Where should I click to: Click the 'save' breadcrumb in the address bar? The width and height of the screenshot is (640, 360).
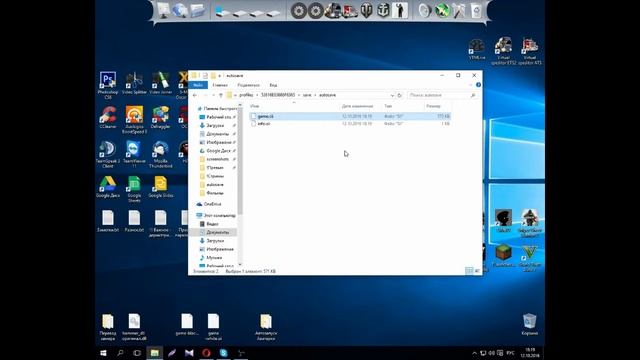pos(307,95)
